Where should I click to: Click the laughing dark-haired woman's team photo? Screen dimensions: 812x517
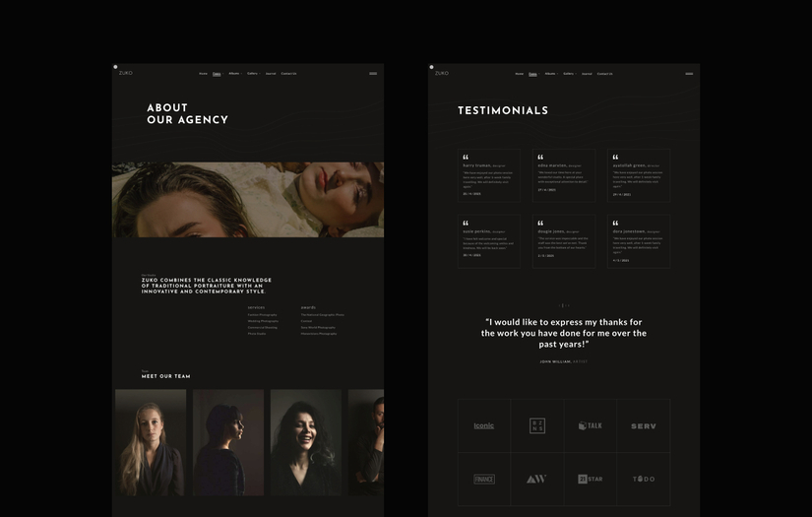click(306, 442)
